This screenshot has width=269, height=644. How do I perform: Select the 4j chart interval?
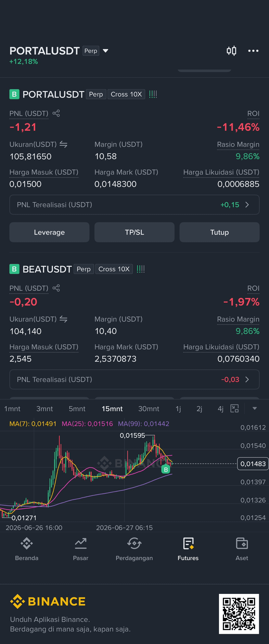pyautogui.click(x=221, y=409)
